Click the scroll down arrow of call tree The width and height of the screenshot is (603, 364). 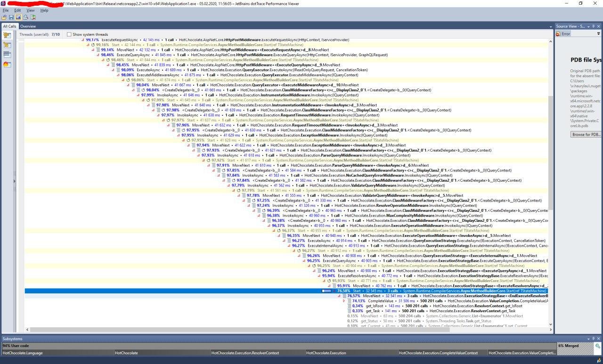tap(551, 325)
